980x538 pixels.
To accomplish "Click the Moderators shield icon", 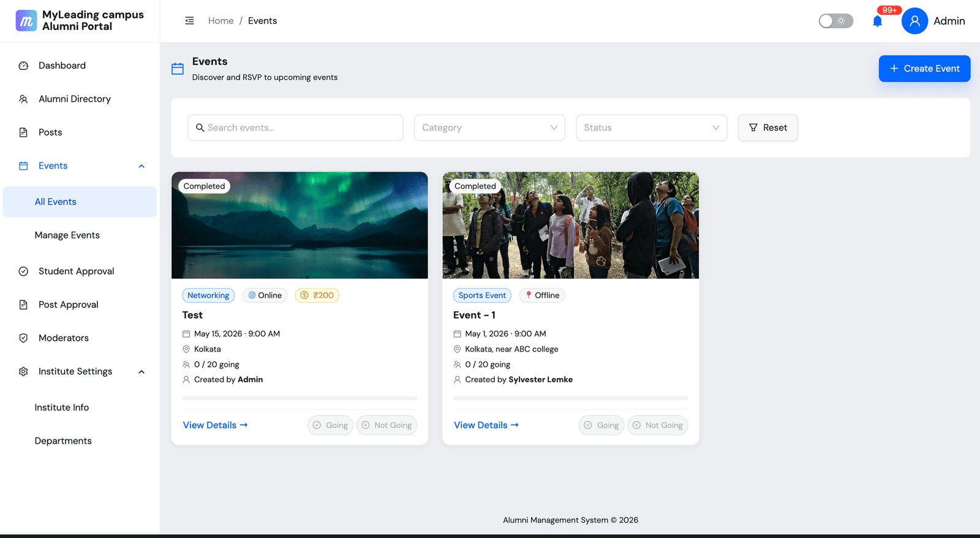I will pyautogui.click(x=23, y=338).
